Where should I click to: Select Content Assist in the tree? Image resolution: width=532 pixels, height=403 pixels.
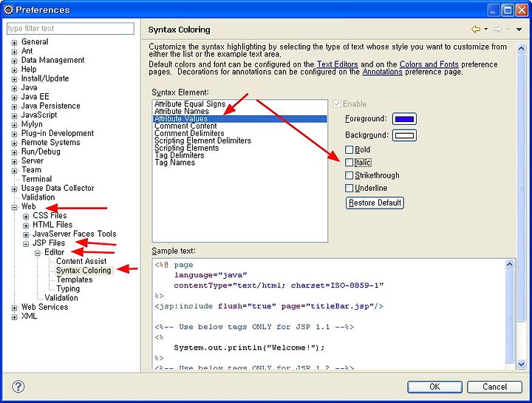[x=81, y=261]
